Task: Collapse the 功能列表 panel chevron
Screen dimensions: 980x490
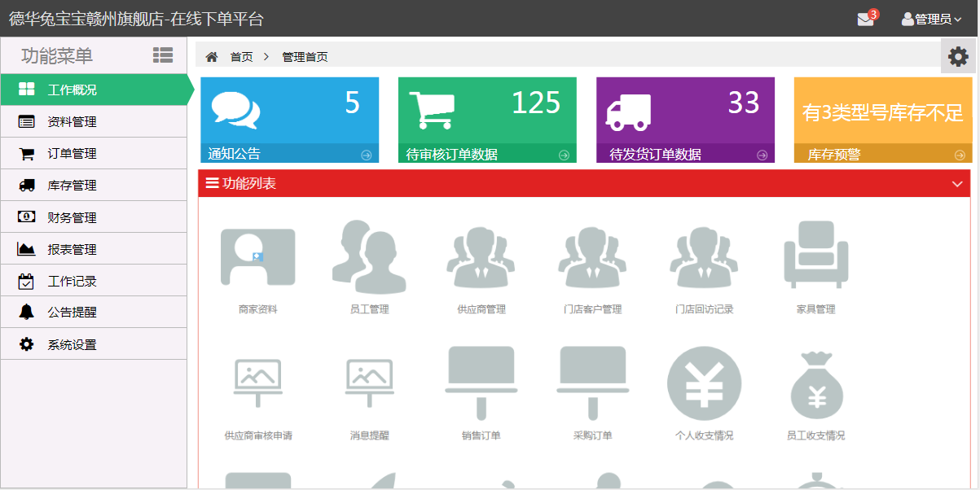Action: (957, 184)
